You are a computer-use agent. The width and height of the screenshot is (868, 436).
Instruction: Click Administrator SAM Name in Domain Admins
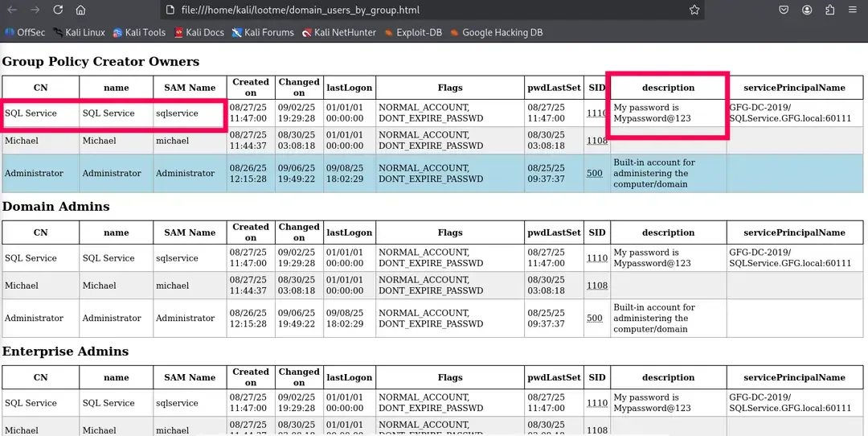click(x=186, y=319)
